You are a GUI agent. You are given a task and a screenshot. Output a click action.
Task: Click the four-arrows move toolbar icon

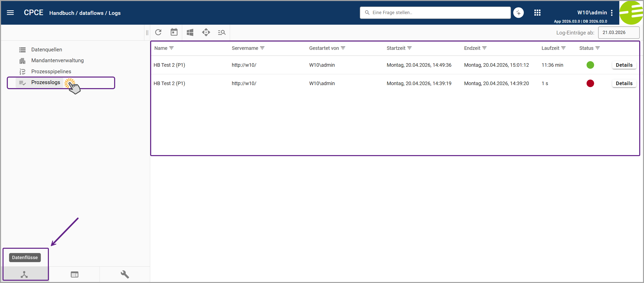(206, 32)
